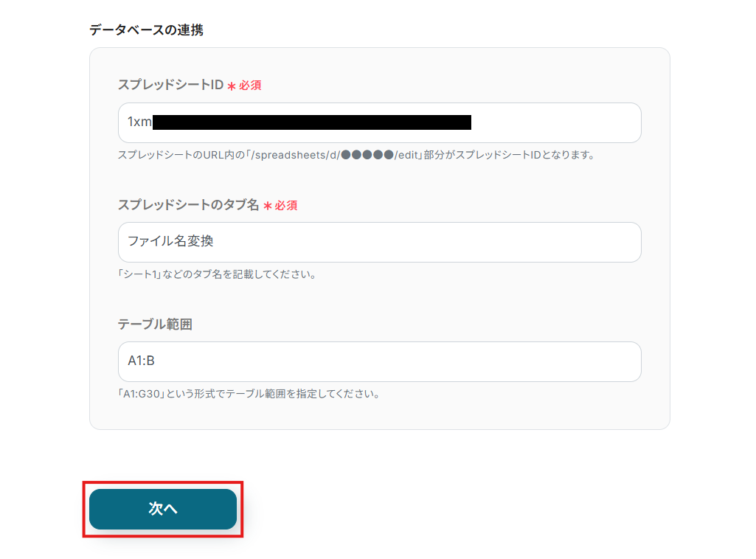756x559 pixels.
Task: Select the テーブル範囲 input field
Action: tap(379, 361)
